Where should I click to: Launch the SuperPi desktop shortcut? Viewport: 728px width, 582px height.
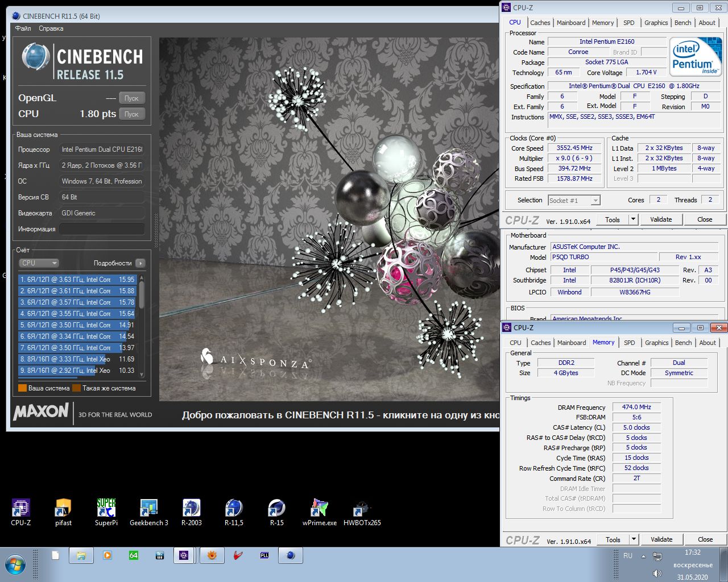click(106, 512)
